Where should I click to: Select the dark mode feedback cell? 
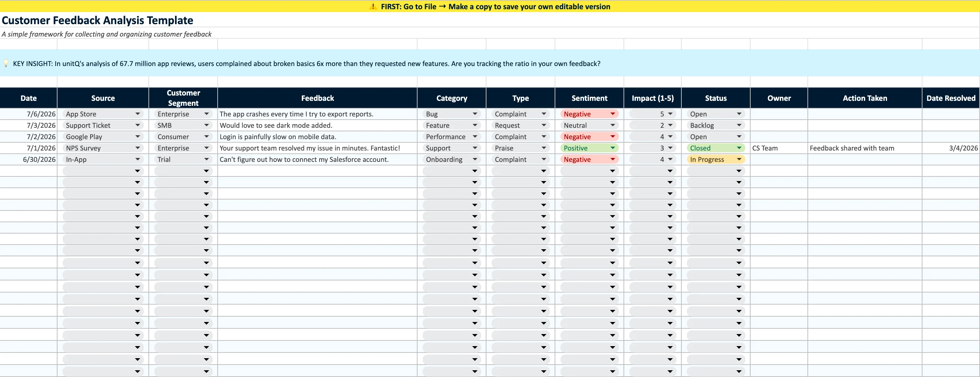pos(317,125)
